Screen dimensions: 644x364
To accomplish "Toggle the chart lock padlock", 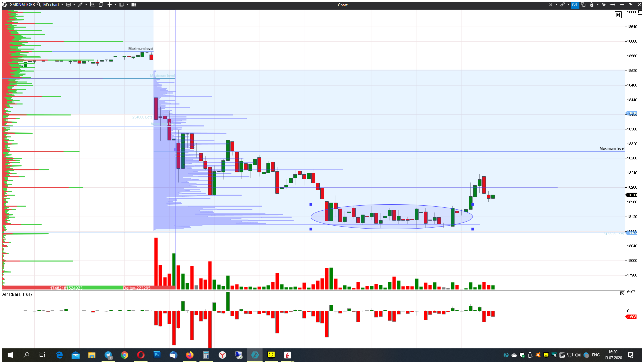I will pos(592,5).
